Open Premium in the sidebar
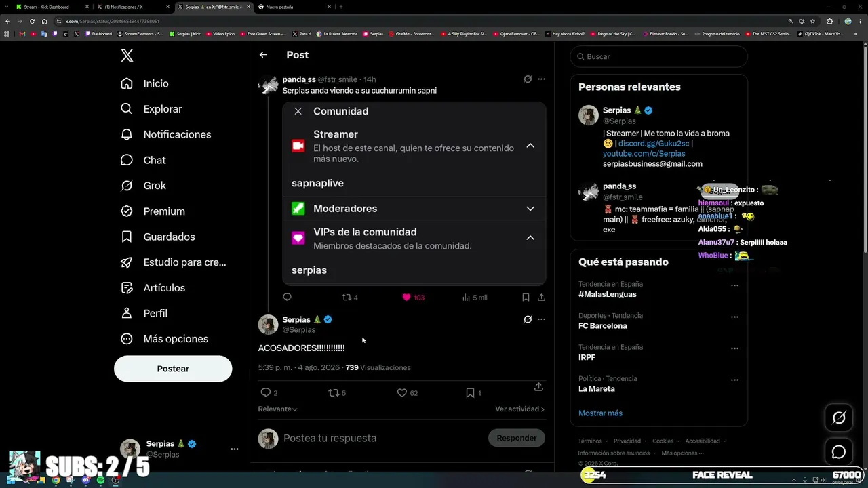The image size is (868, 488). pos(153,211)
